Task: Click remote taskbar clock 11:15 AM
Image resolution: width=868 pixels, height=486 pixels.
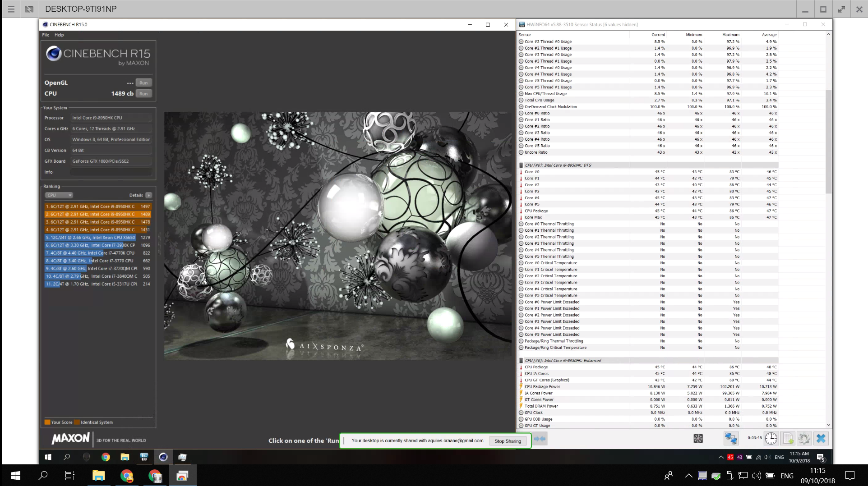Action: [799, 457]
